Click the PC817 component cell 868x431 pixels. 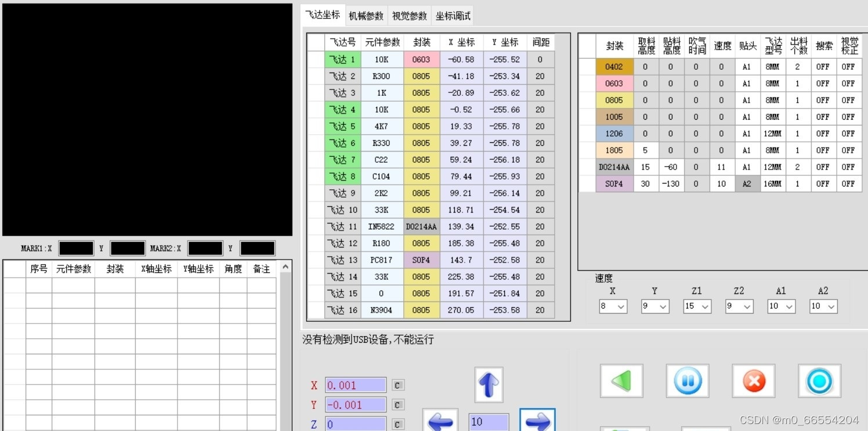tap(381, 260)
